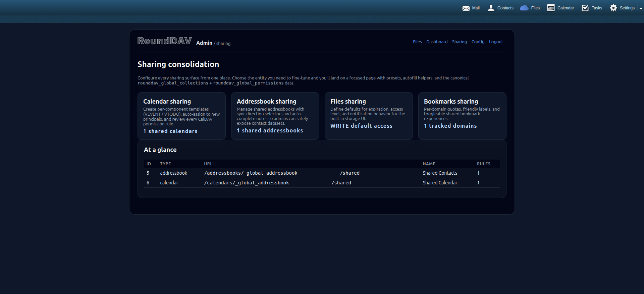Select the Files sharing card
Image resolution: width=644 pixels, height=294 pixels.
click(368, 116)
